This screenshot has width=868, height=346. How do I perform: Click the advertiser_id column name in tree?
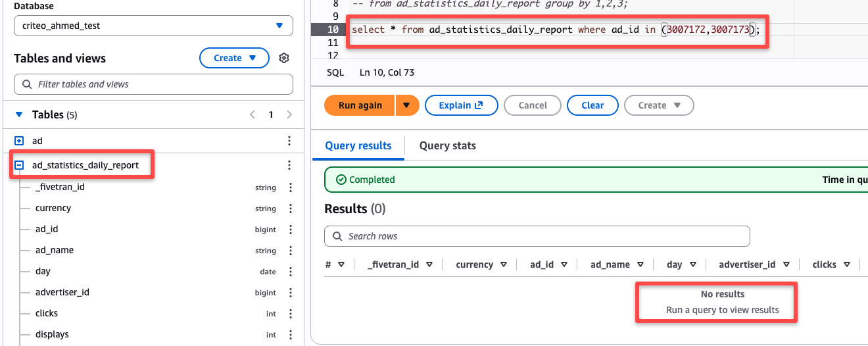(62, 292)
